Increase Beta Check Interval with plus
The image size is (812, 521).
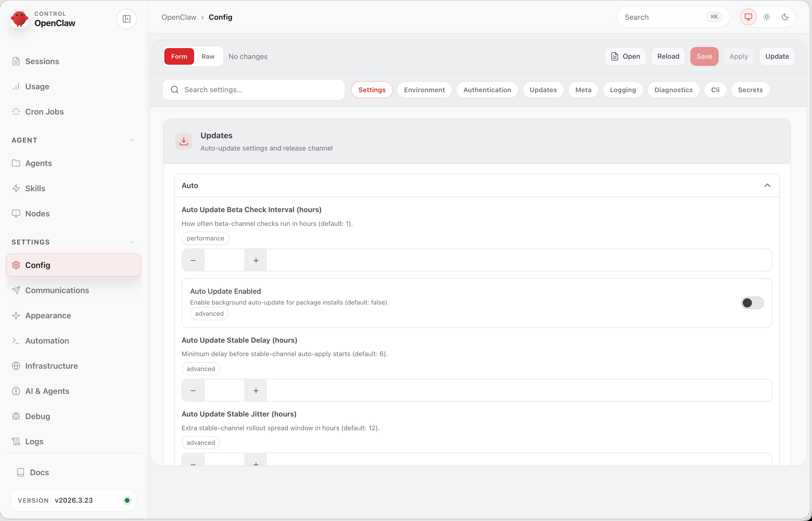pos(256,260)
